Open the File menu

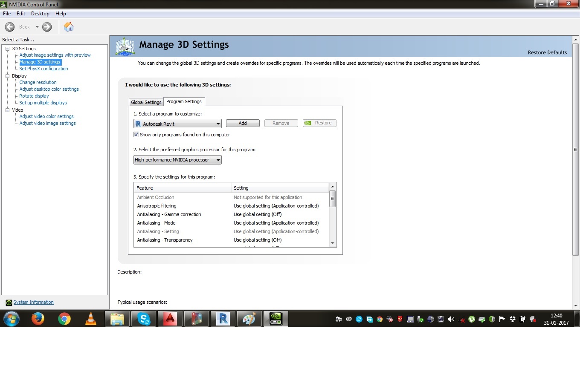(7, 14)
